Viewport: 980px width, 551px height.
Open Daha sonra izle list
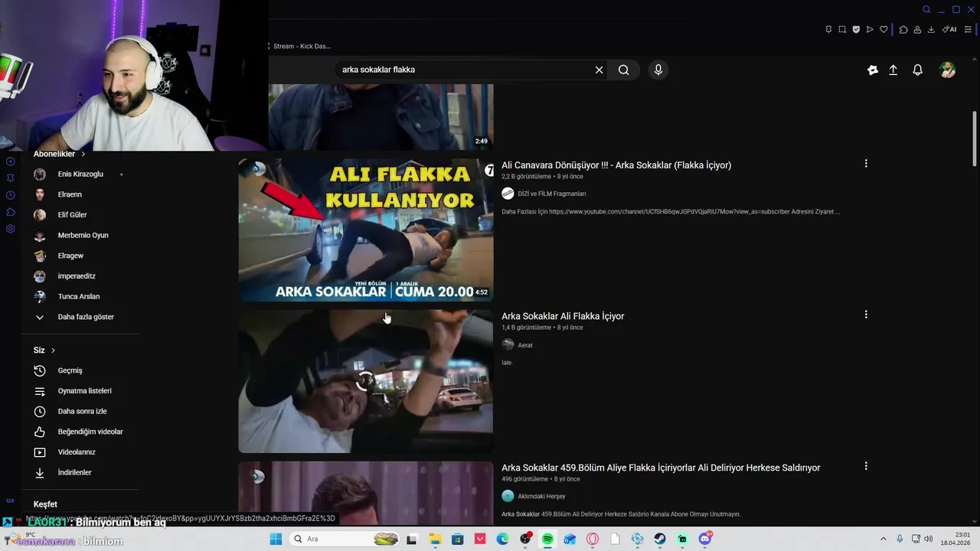[x=80, y=411]
